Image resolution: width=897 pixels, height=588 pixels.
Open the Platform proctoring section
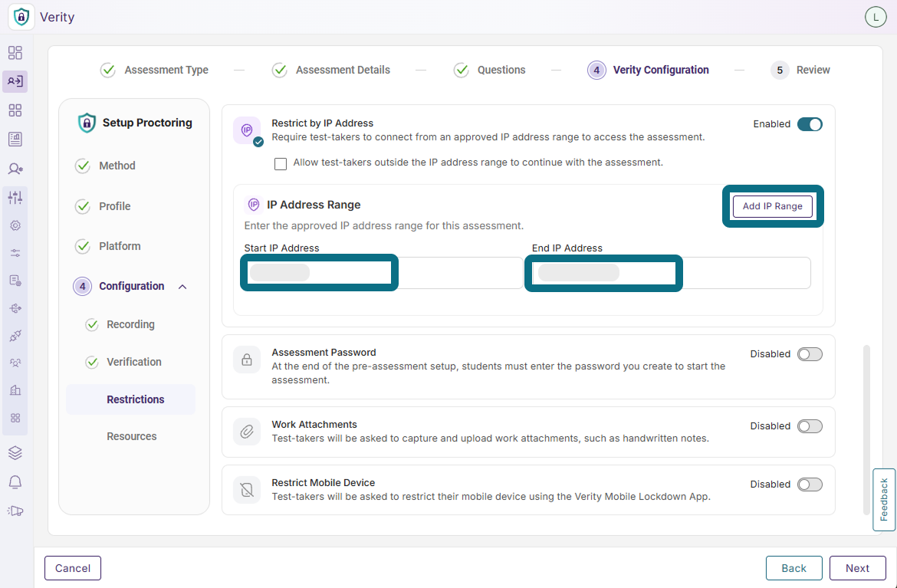(107, 247)
